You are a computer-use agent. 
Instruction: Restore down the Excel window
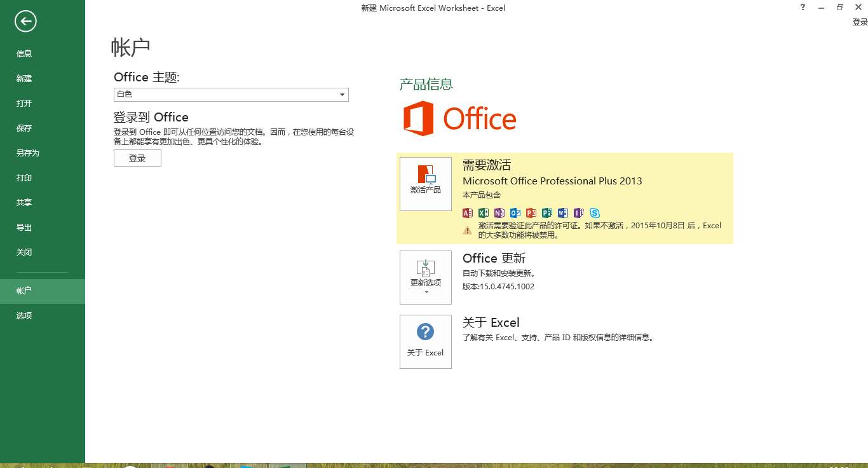point(840,7)
